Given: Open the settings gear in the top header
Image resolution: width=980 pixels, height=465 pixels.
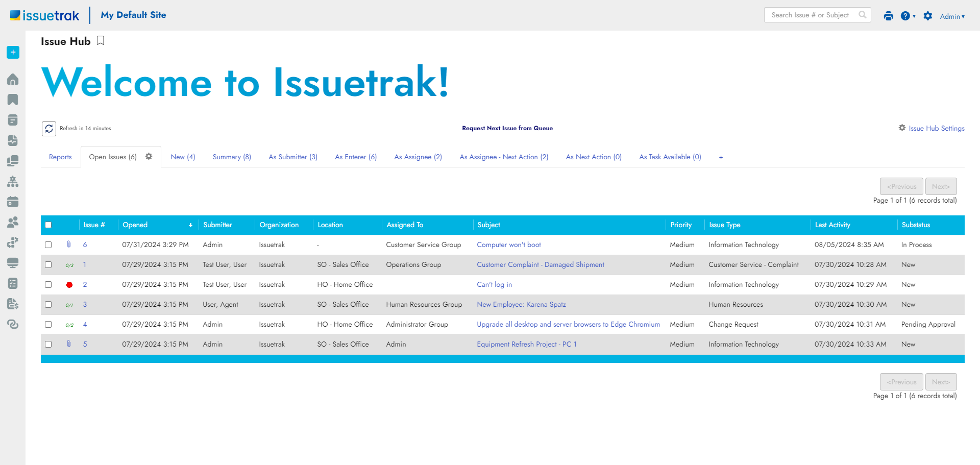Looking at the screenshot, I should click(x=928, y=16).
